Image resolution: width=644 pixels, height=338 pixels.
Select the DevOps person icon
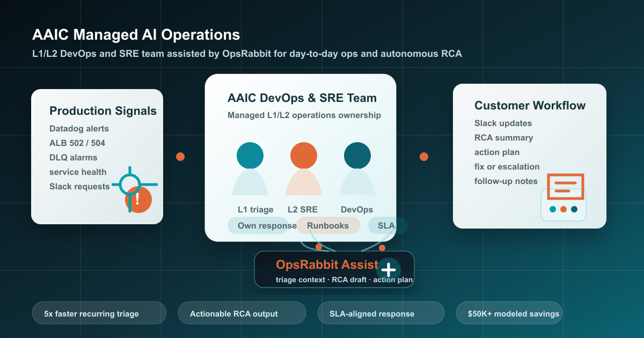[357, 168]
